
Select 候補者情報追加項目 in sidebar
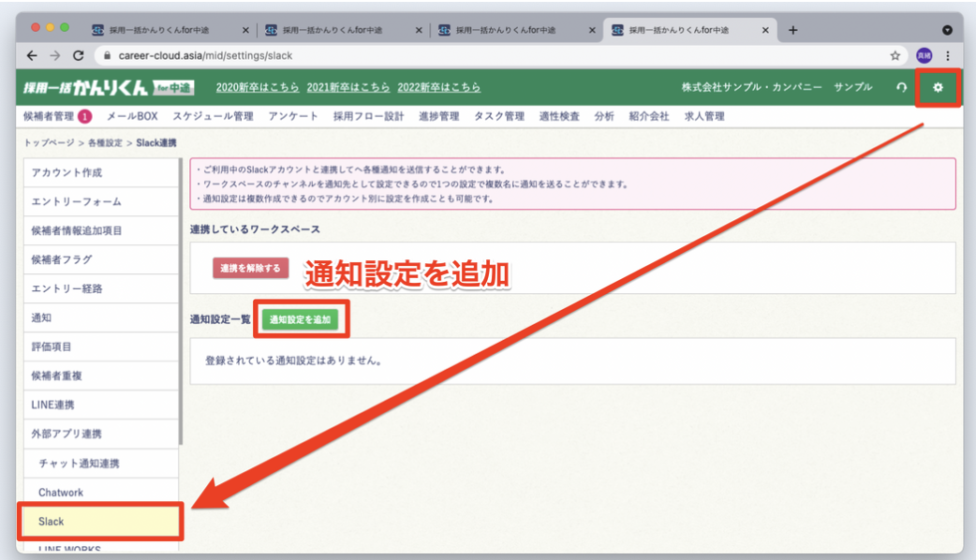[x=101, y=231]
